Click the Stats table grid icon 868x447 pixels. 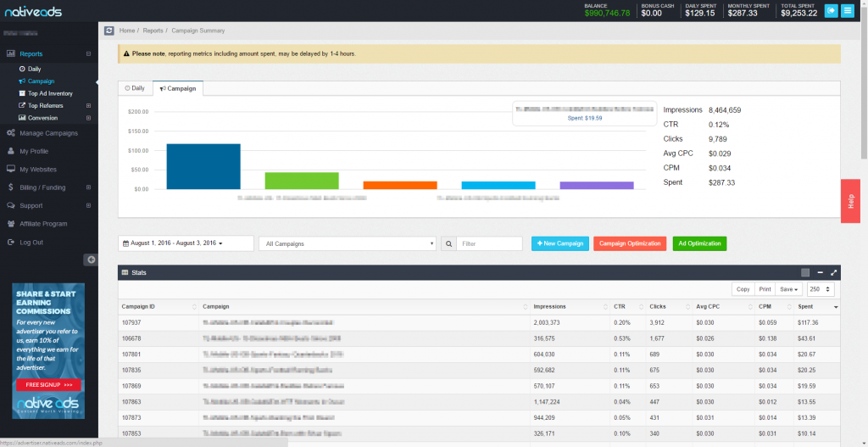pos(125,272)
